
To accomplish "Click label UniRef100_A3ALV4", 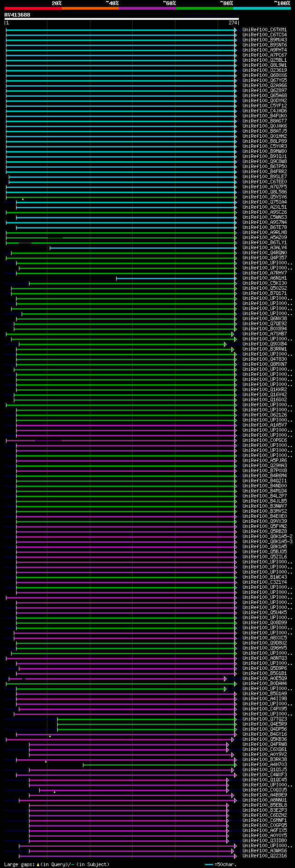I will [265, 248].
